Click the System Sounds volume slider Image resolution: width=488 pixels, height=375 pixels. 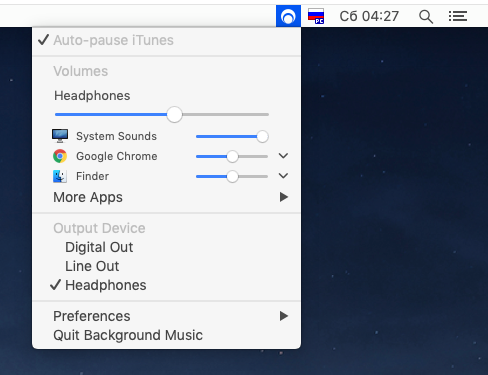point(232,136)
